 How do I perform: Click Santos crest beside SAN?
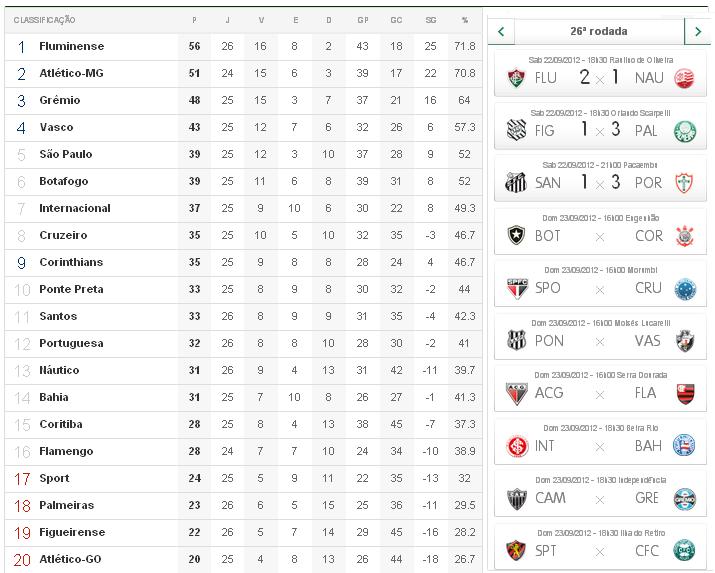coord(516,183)
